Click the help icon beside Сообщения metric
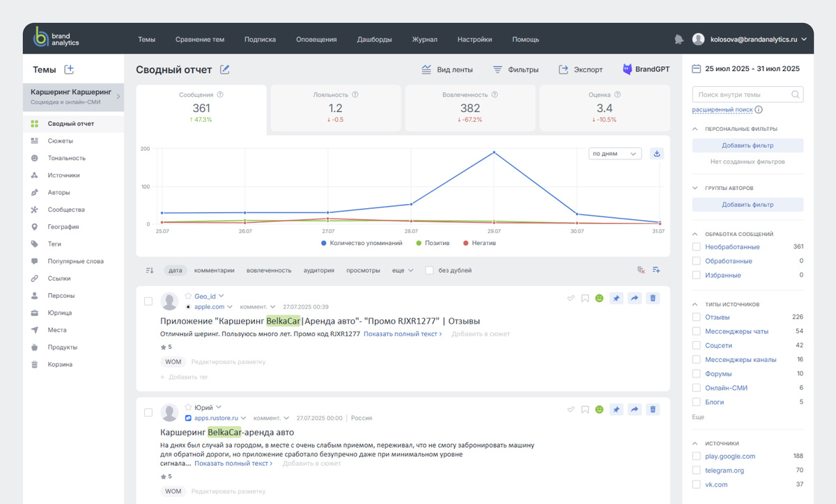The image size is (836, 504). pyautogui.click(x=220, y=95)
